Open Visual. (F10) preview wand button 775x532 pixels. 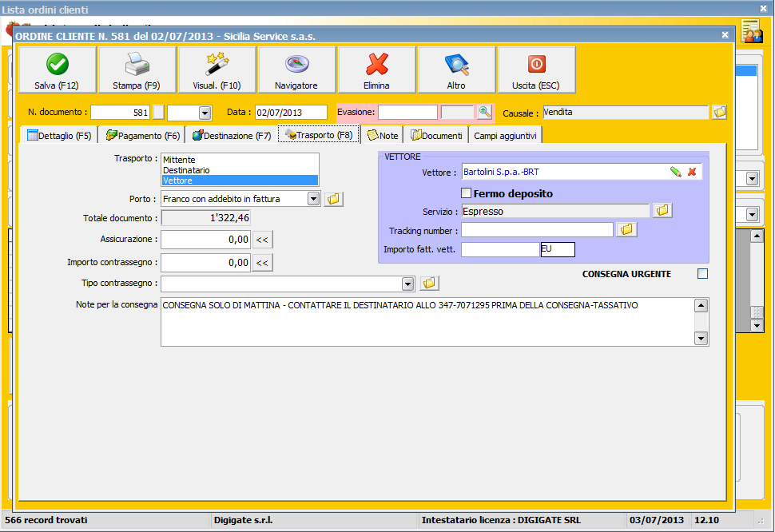tap(217, 69)
